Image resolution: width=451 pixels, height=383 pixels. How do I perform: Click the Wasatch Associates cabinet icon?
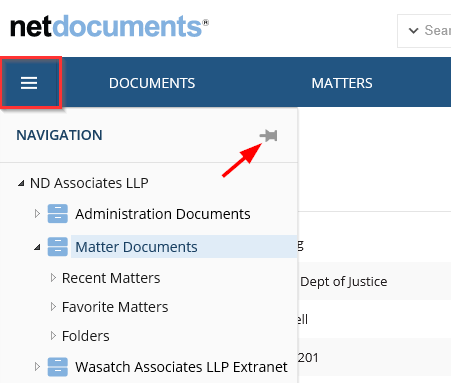click(x=58, y=367)
